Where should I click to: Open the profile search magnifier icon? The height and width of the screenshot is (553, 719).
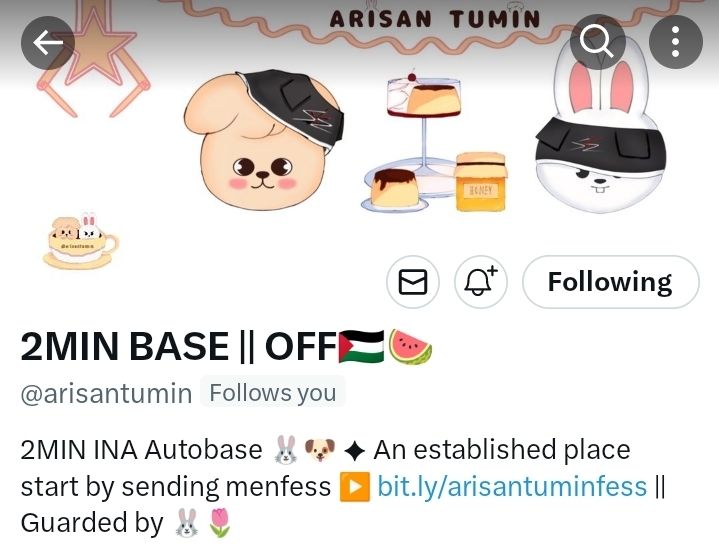597,42
